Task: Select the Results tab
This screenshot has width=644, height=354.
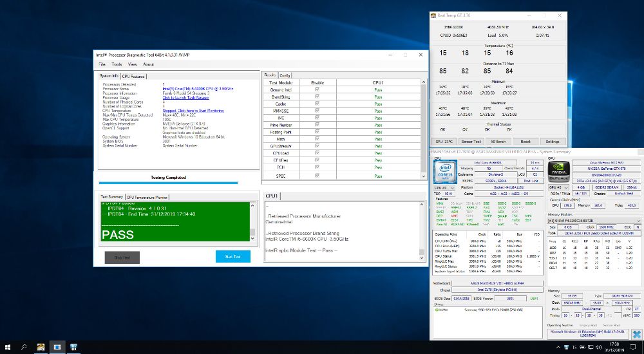Action: point(270,75)
